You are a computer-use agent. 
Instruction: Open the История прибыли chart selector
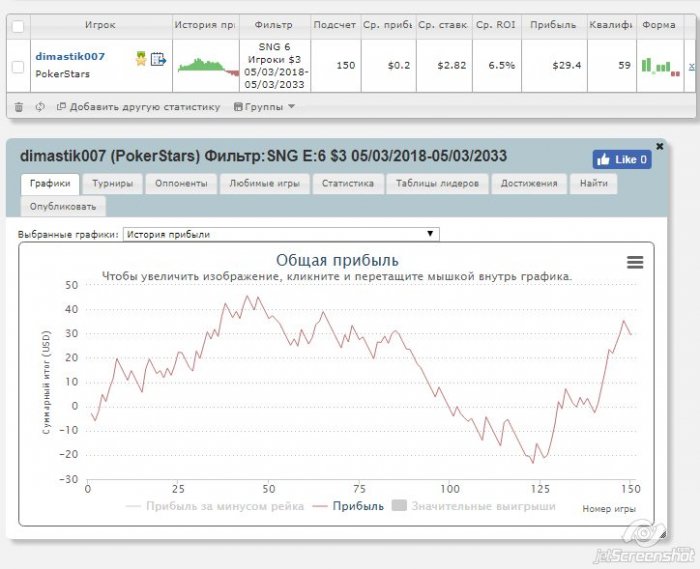(x=281, y=234)
